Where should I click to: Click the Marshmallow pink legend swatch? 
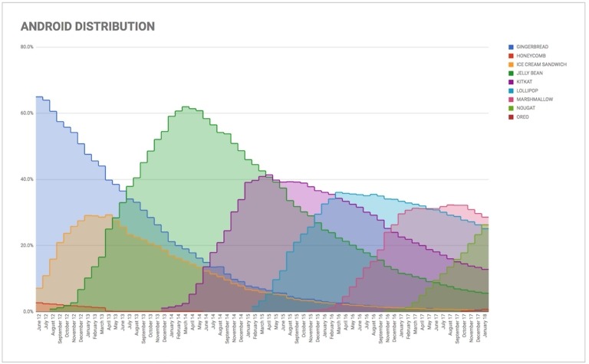511,100
